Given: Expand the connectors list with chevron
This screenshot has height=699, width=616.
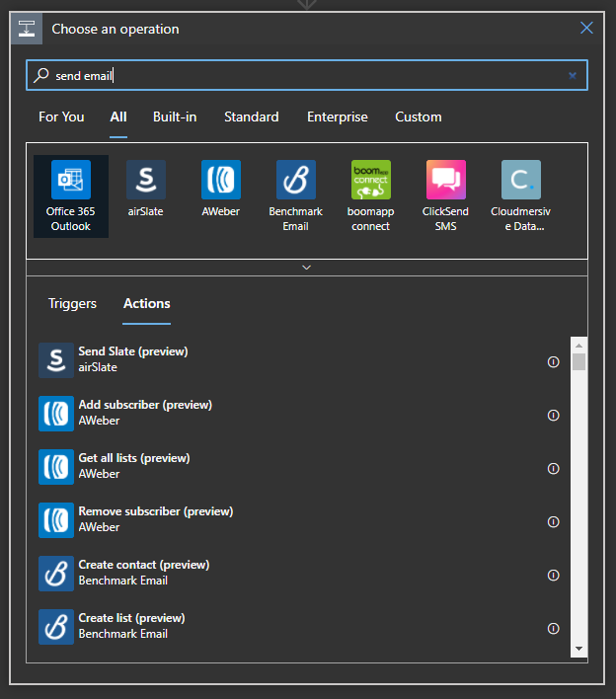Looking at the screenshot, I should pos(307,268).
